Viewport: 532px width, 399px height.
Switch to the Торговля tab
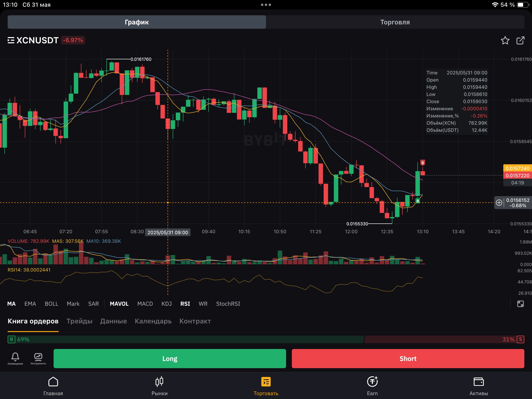point(395,22)
